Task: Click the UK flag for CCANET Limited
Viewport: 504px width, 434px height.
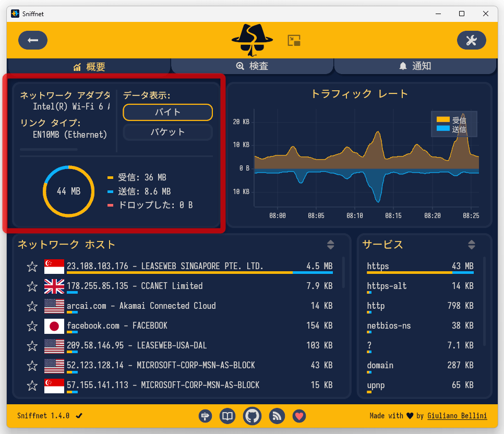Action: [x=54, y=286]
